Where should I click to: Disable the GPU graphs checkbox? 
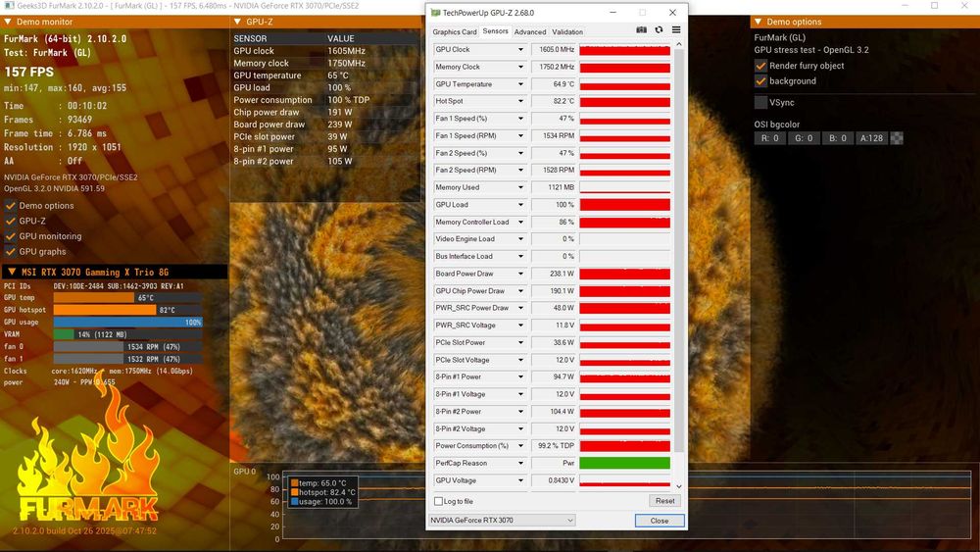10,251
